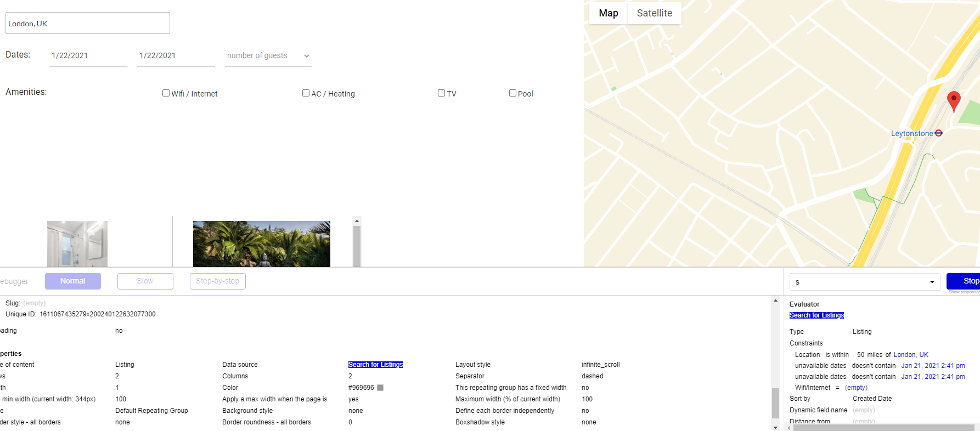Click the debugger properties scrollbar down arrow
This screenshot has width=980, height=431.
coord(775,427)
